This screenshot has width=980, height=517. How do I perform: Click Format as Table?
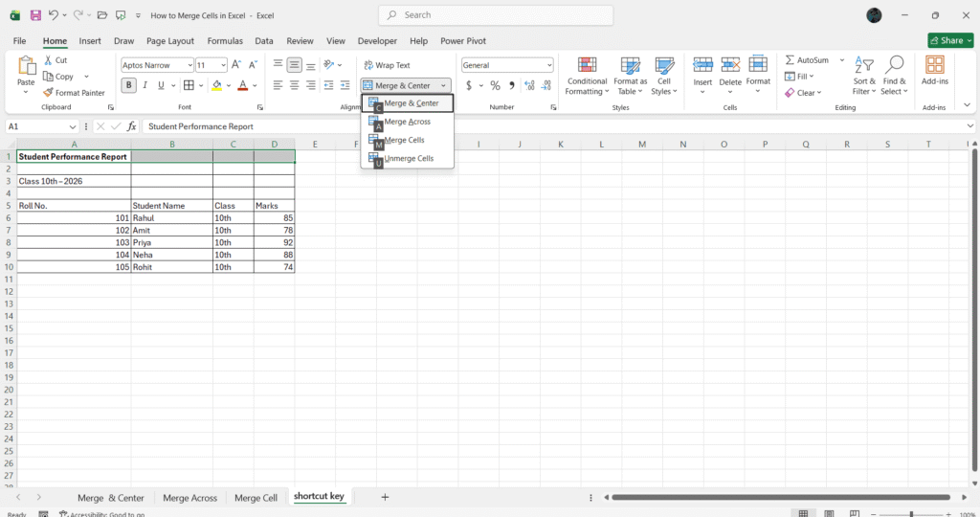(630, 77)
